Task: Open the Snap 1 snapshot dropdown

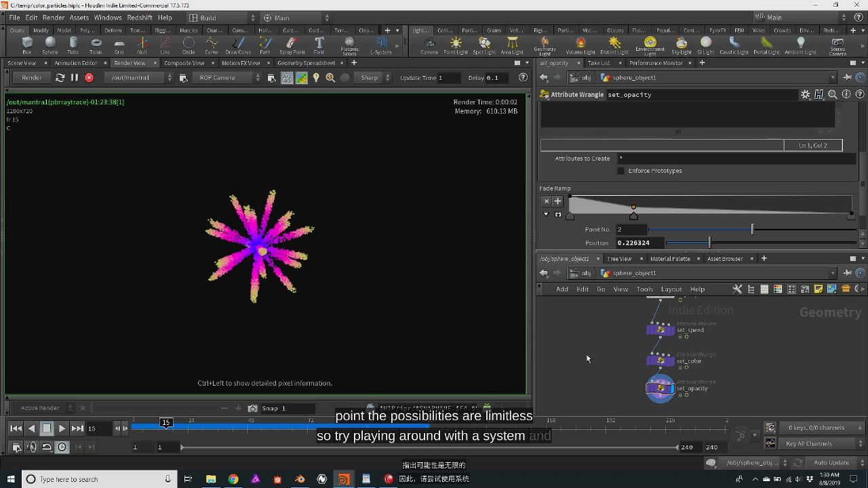Action: pos(287,408)
